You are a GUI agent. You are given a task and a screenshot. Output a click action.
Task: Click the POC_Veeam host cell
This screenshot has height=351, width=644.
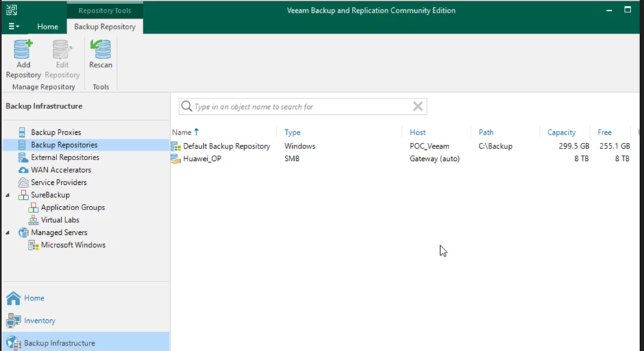(x=429, y=146)
